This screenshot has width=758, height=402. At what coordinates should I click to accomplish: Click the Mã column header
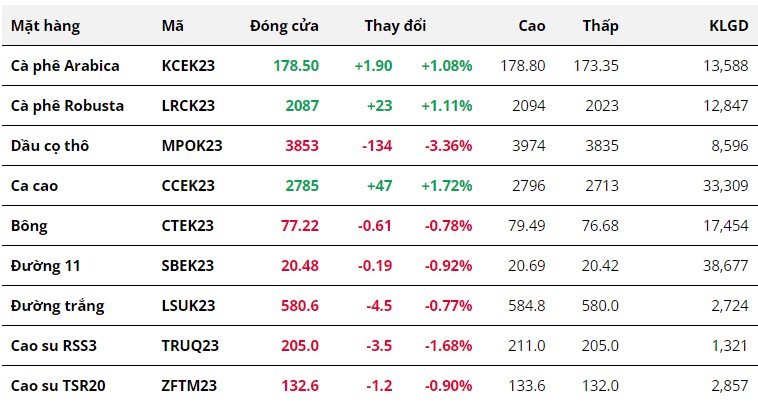tap(172, 25)
